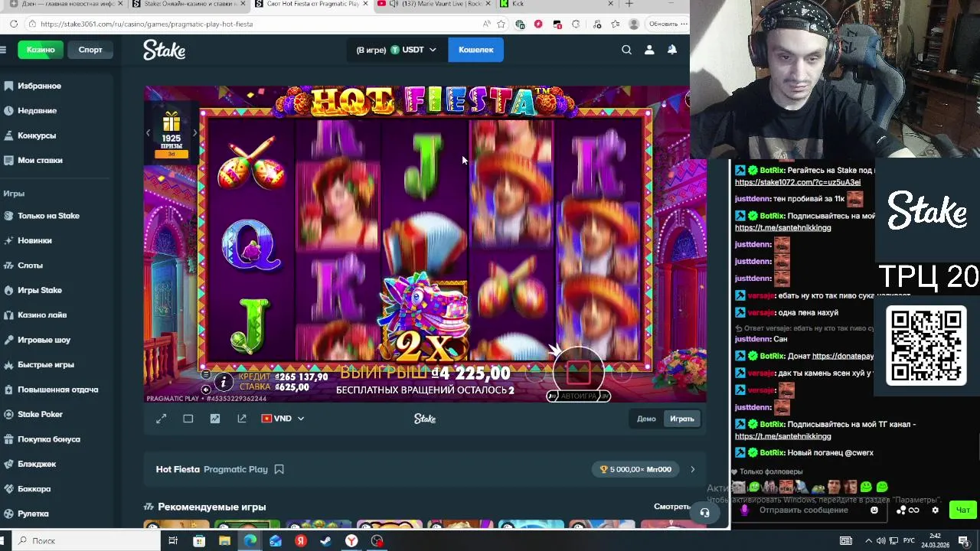This screenshot has width=980, height=551.
Task: Click the Слоты sidebar icon
Action: click(8, 265)
